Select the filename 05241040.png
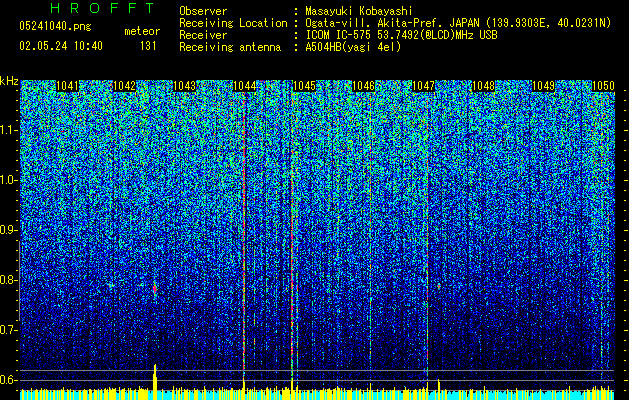Image resolution: width=629 pixels, height=400 pixels. [55, 27]
